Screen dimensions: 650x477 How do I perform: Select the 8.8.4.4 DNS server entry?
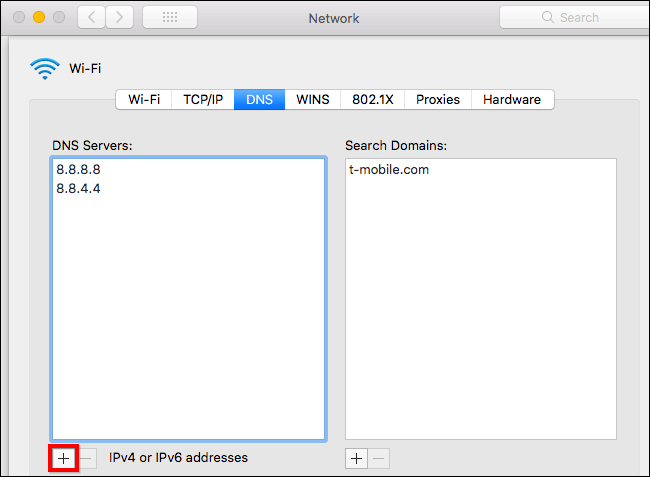[x=79, y=187]
